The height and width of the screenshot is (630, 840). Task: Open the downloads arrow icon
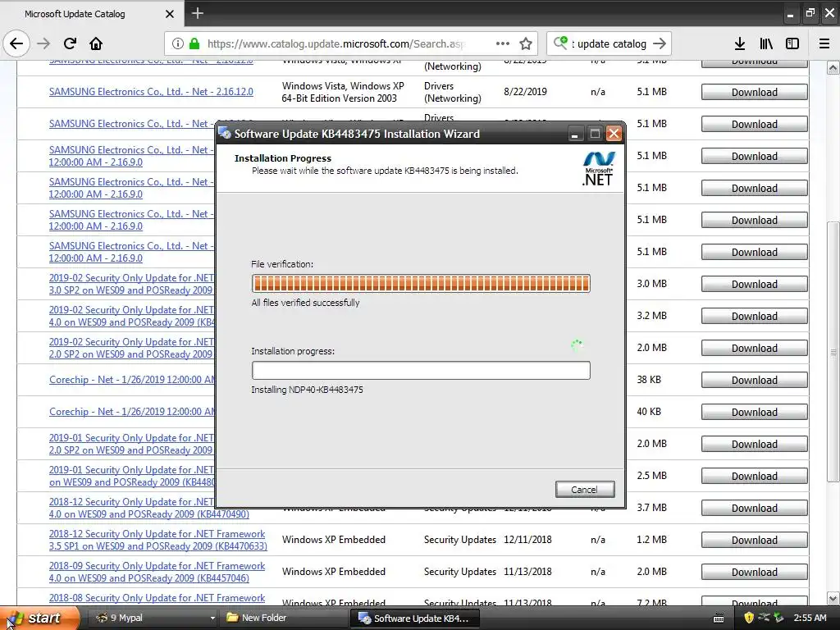[x=740, y=43]
